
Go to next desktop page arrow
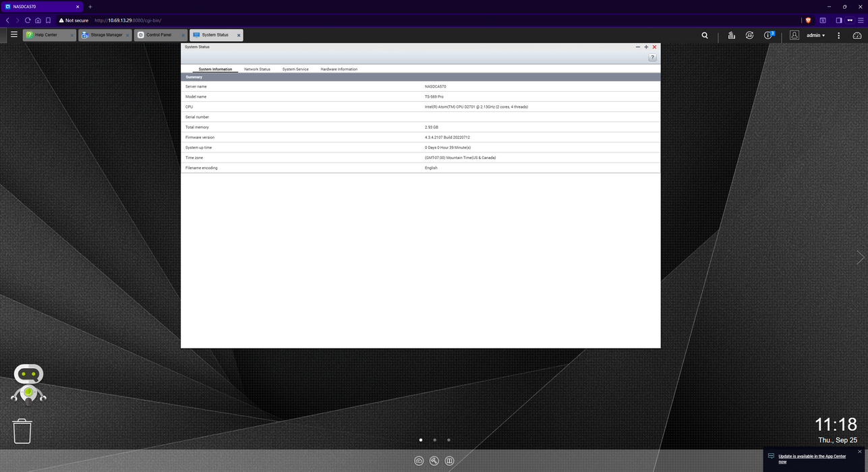click(860, 257)
